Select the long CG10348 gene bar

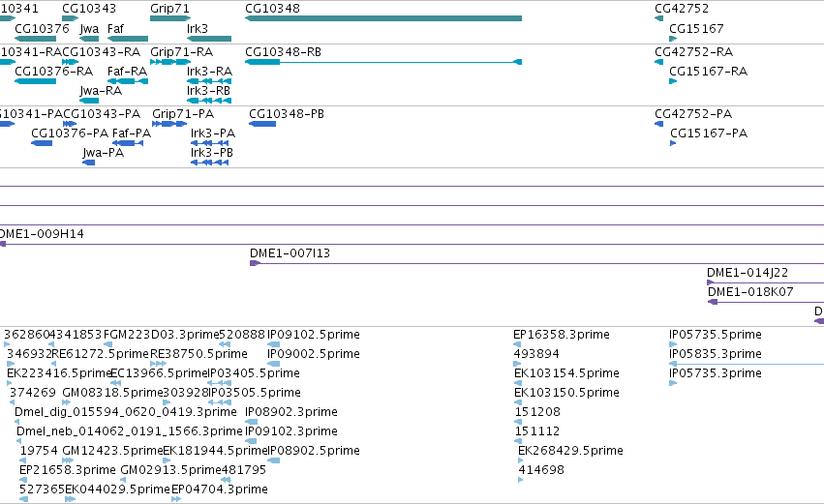(x=383, y=18)
